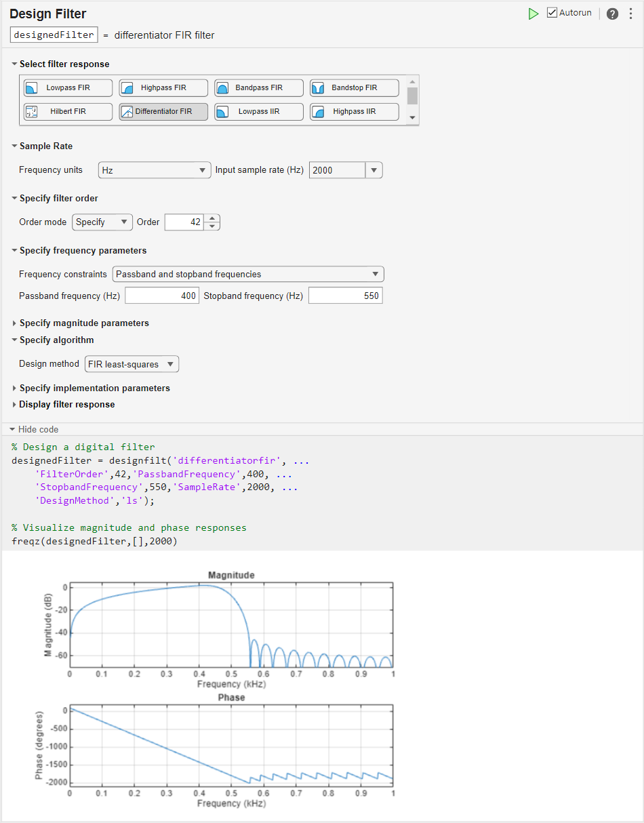This screenshot has width=644, height=823.
Task: Open the Frequency units dropdown
Action: [154, 169]
